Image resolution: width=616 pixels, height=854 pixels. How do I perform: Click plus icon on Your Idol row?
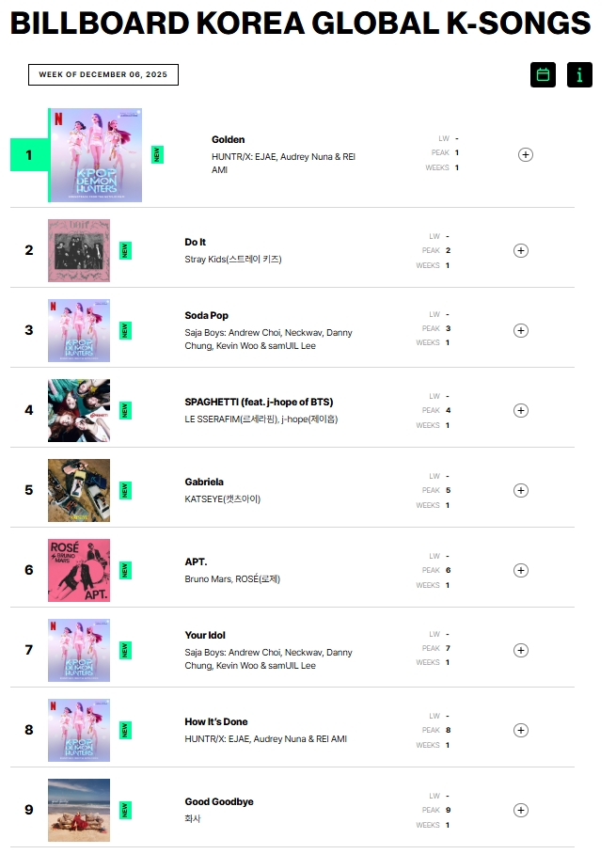coord(521,650)
